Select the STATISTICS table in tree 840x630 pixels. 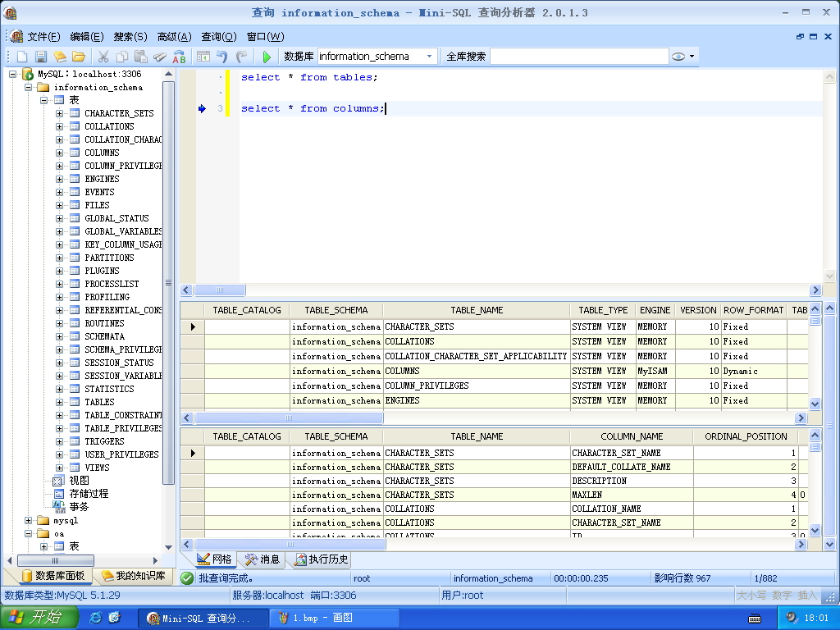click(109, 389)
